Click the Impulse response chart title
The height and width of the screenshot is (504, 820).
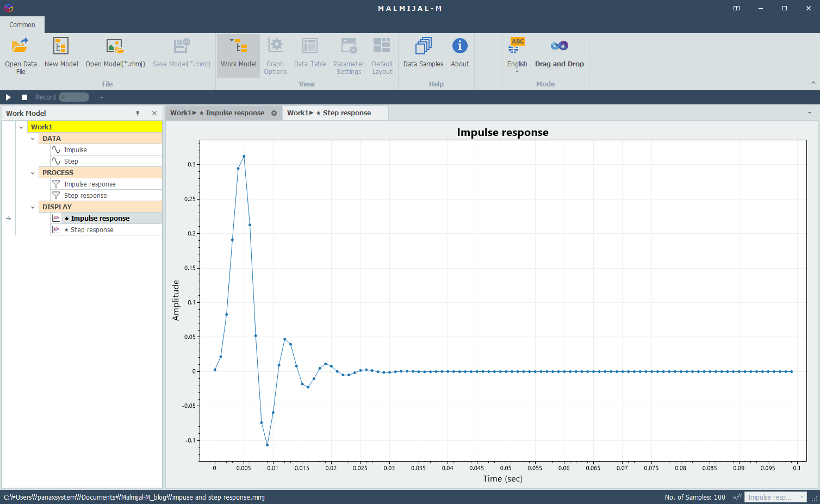coord(502,133)
